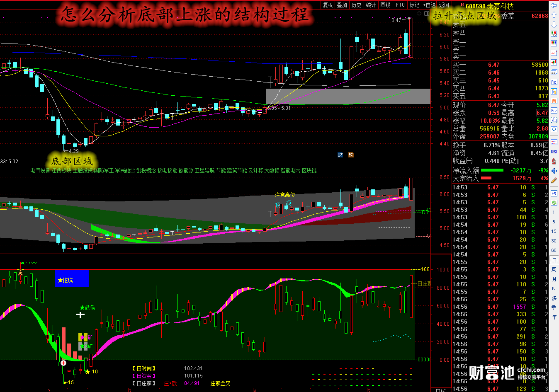The width and height of the screenshot is (559, 392).
Task: Click the 换手 6.71% value
Action: (492, 145)
